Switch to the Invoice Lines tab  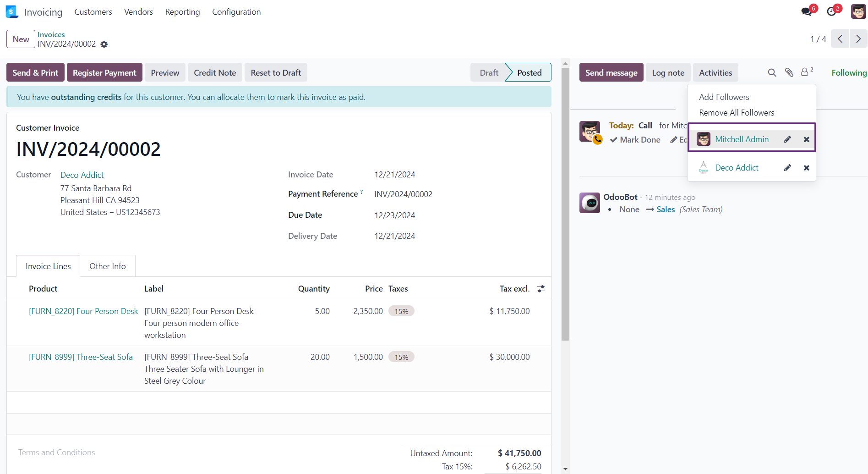pos(48,266)
